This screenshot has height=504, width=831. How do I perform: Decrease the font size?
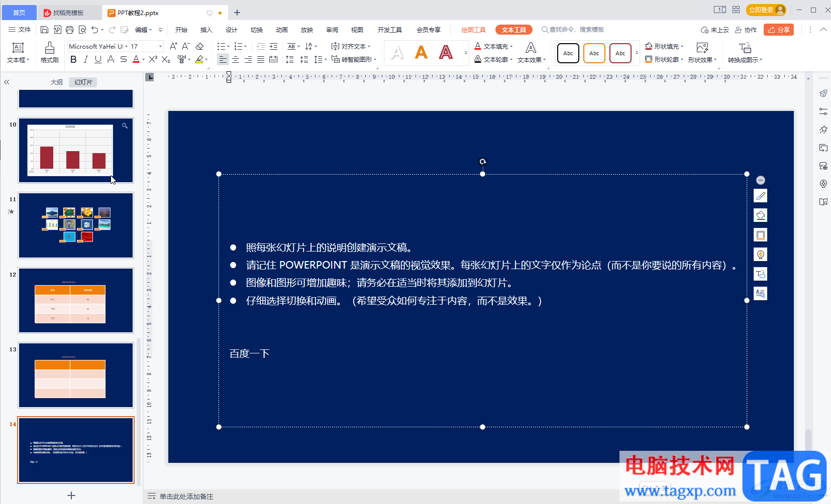coord(186,46)
